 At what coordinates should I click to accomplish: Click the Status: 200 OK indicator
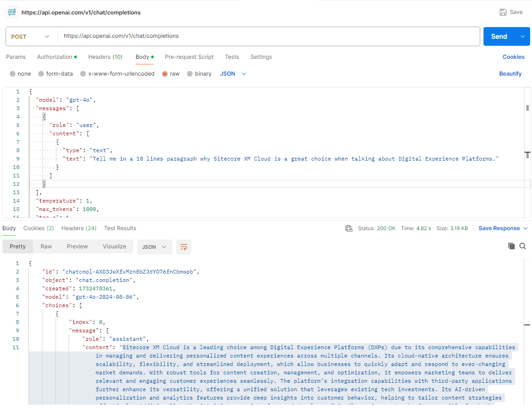377,228
